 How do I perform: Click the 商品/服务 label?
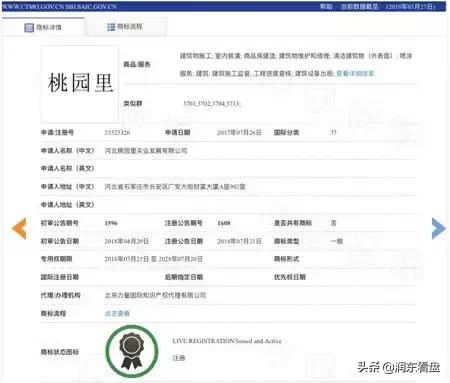coord(137,64)
